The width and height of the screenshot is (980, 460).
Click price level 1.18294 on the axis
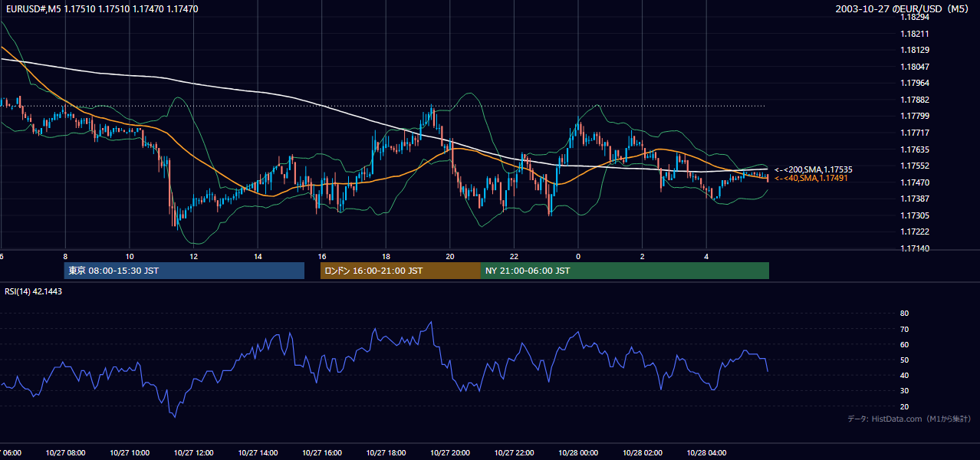[x=914, y=17]
